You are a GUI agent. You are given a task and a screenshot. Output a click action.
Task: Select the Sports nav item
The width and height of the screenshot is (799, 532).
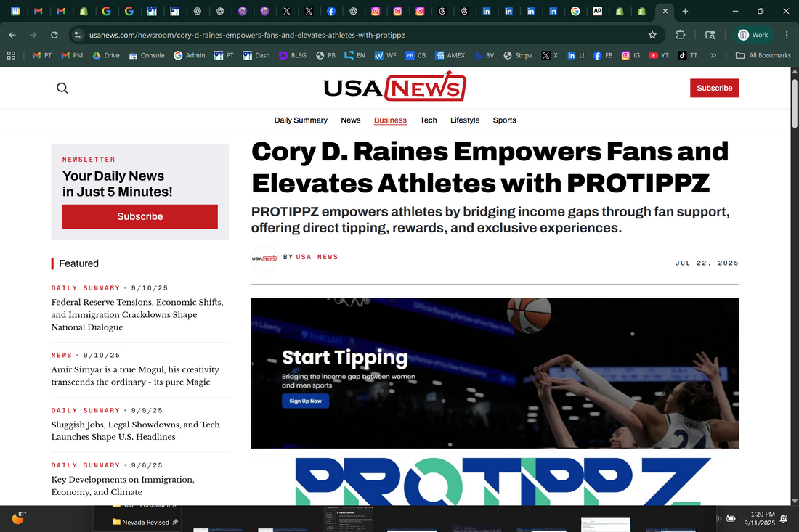point(504,120)
